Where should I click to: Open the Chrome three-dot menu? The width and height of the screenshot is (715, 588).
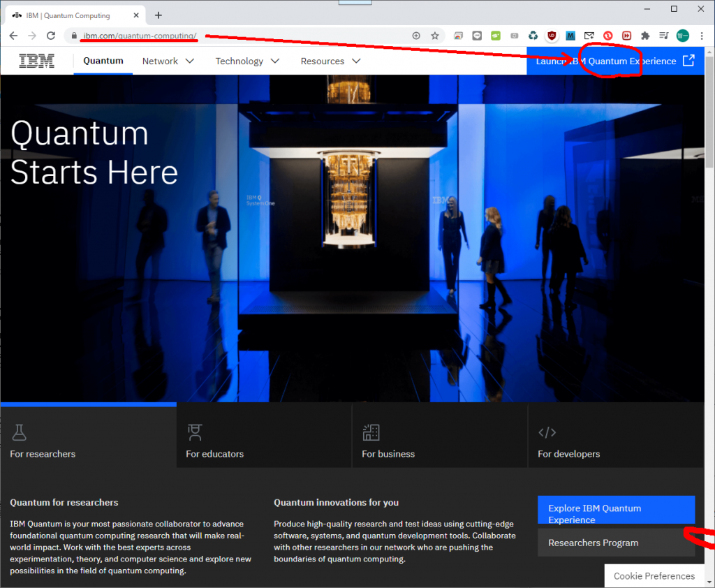click(x=700, y=36)
